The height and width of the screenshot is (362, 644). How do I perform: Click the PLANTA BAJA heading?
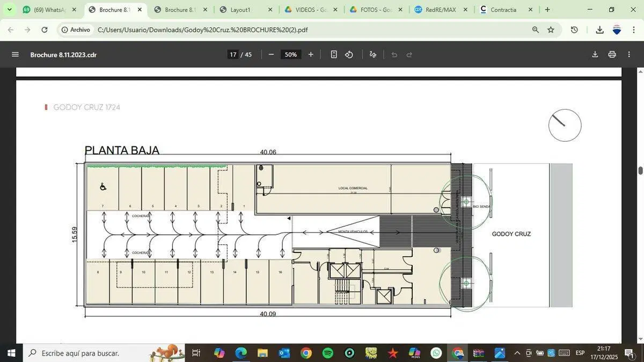click(x=122, y=150)
